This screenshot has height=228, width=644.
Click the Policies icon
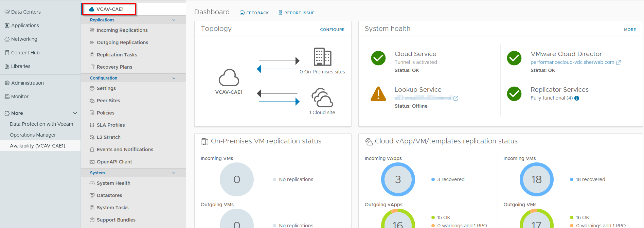[92, 113]
